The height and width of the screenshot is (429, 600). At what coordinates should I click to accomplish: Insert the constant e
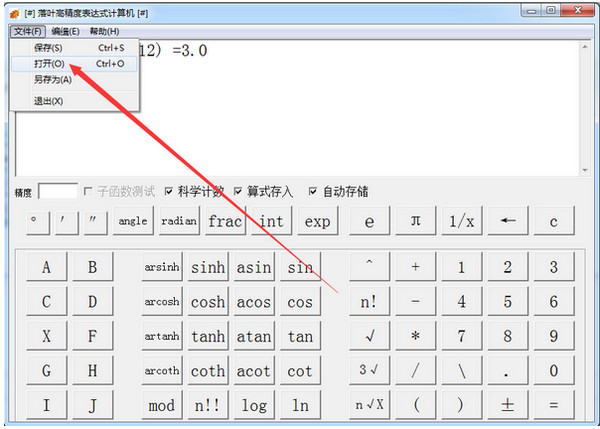pos(369,221)
